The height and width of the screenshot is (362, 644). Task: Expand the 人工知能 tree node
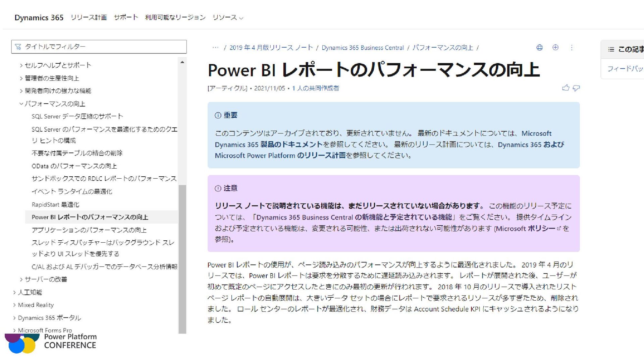[x=14, y=292]
